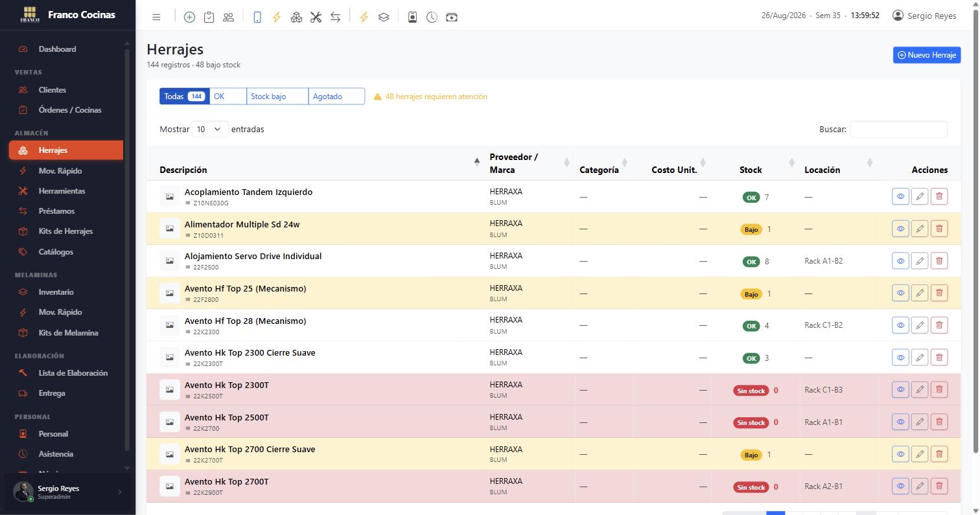Sort the table by Locación column
Viewport: 980px width, 515px height.
[x=837, y=164]
